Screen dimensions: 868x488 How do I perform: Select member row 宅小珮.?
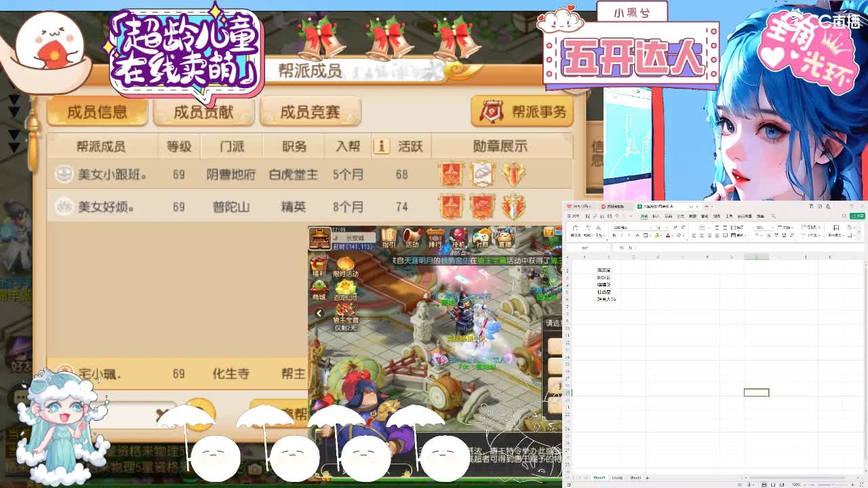pos(178,373)
